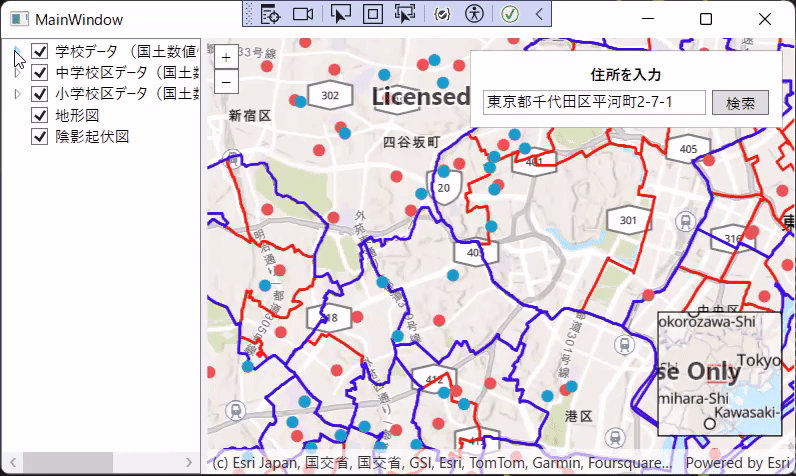Click the address input field
The width and height of the screenshot is (796, 476).
(594, 103)
